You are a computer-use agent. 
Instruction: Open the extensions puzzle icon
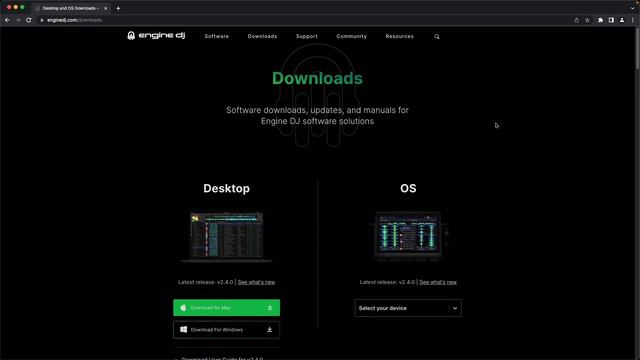[600, 20]
